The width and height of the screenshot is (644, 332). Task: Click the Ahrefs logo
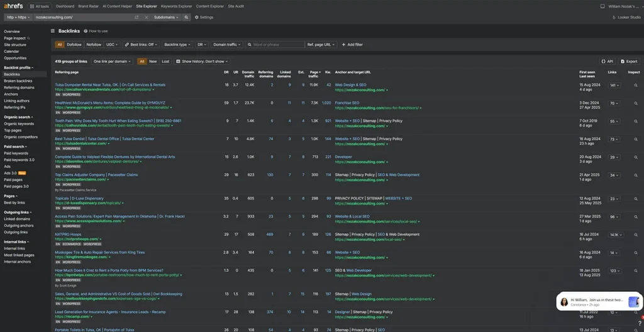[x=13, y=6]
